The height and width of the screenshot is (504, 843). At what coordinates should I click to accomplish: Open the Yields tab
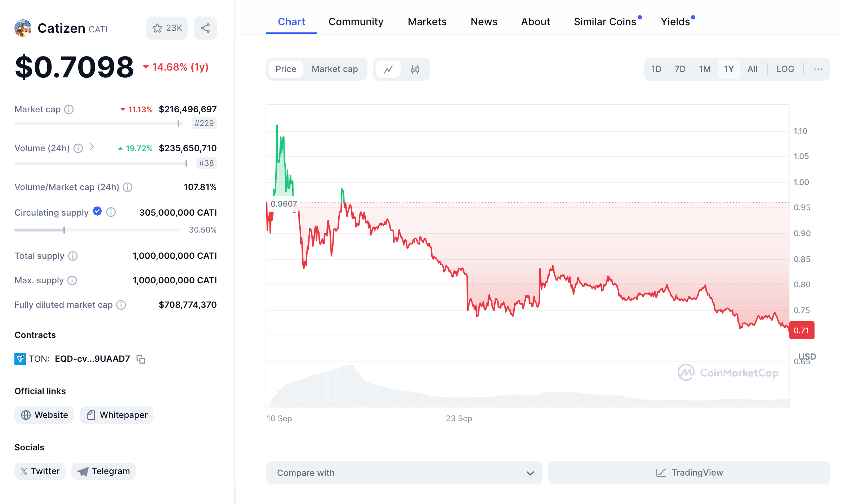pyautogui.click(x=675, y=22)
